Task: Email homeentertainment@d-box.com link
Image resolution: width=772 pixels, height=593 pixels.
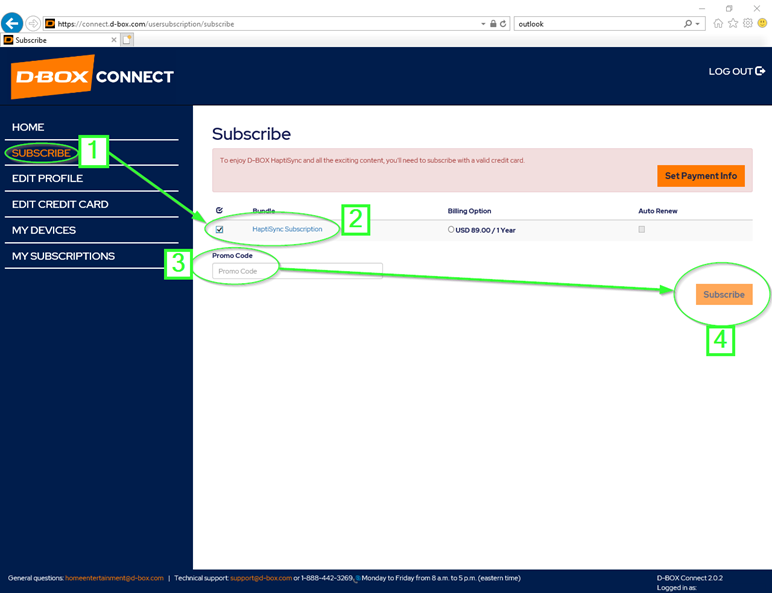Action: point(114,578)
